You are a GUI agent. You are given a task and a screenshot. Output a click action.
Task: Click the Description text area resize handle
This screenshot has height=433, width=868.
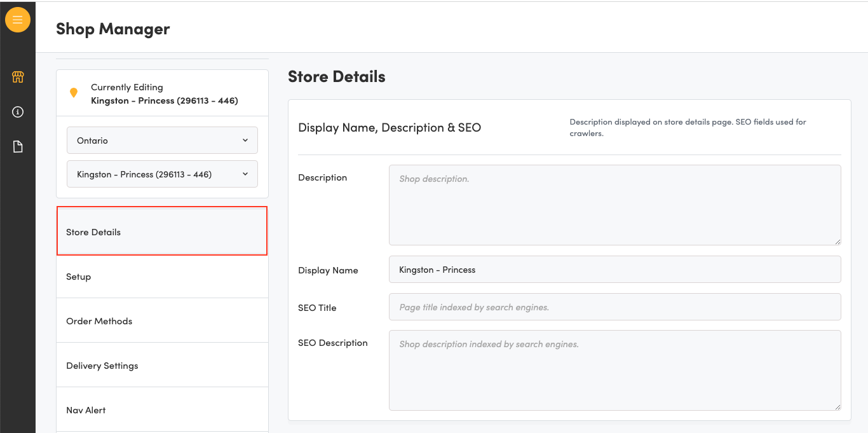837,242
